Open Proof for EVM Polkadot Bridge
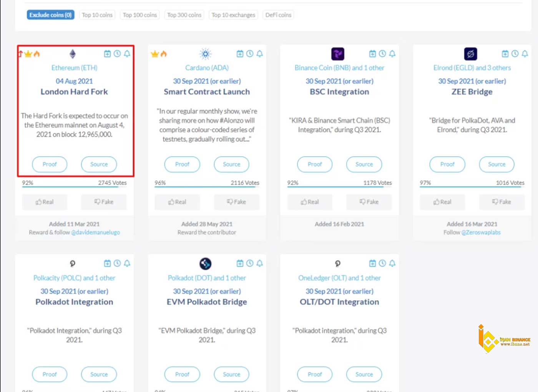The height and width of the screenshot is (392, 538). coord(182,374)
